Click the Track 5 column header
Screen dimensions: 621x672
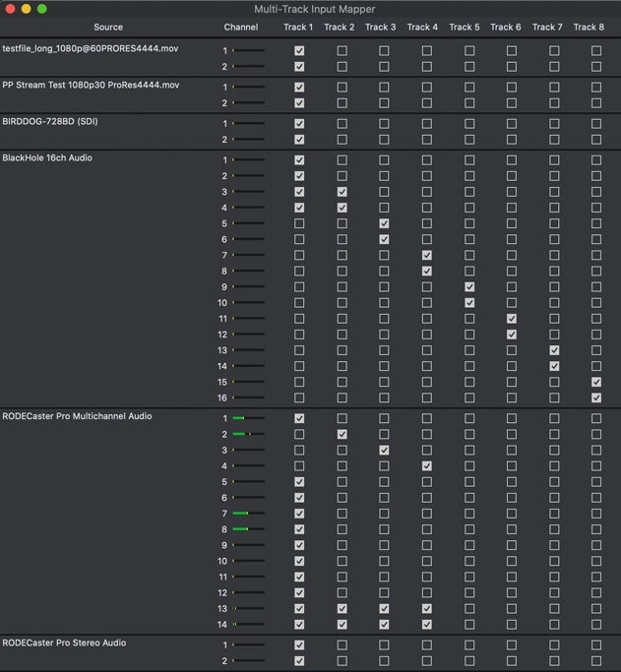[464, 28]
